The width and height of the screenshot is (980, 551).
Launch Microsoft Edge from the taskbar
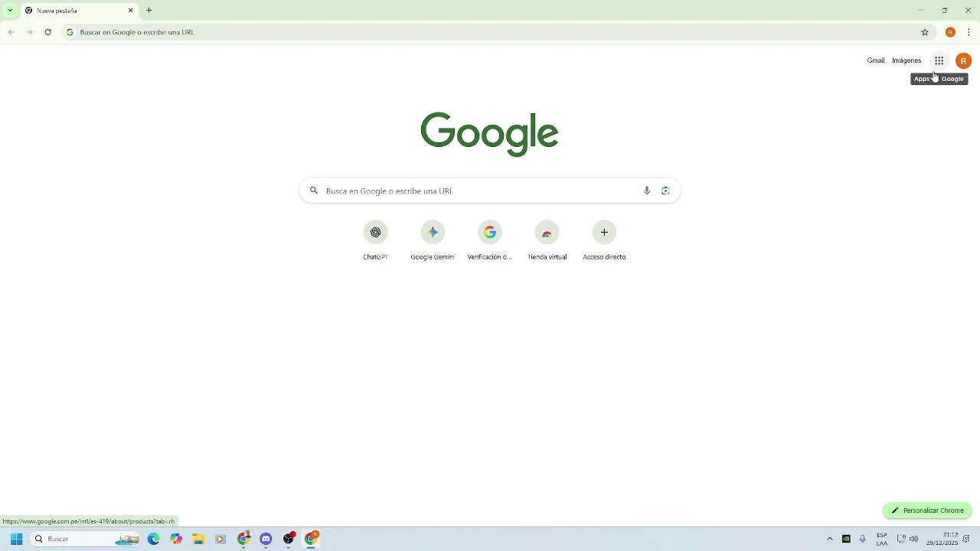(x=154, y=539)
